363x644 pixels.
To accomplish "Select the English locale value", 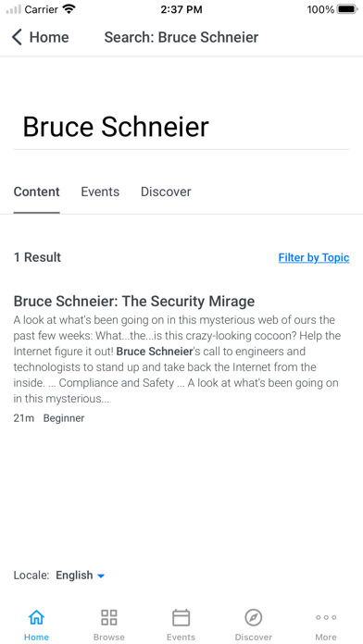I will pos(74,575).
